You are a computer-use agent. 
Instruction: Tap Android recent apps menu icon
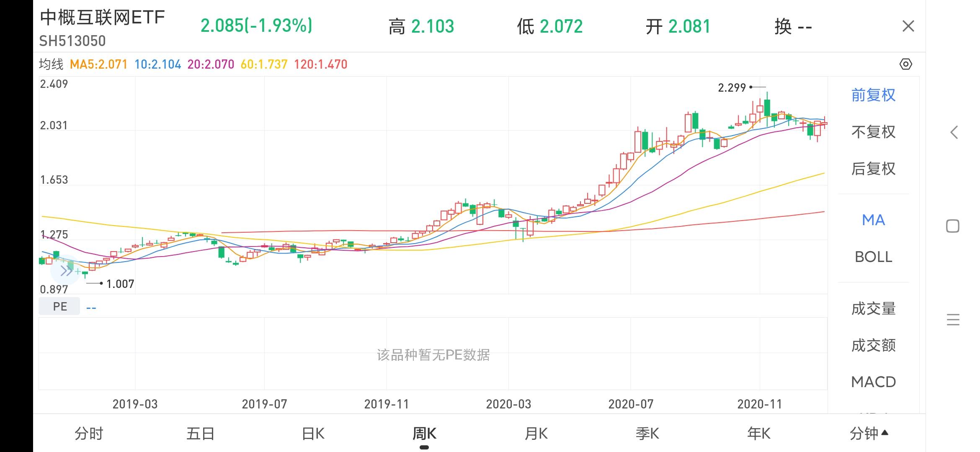tap(953, 320)
